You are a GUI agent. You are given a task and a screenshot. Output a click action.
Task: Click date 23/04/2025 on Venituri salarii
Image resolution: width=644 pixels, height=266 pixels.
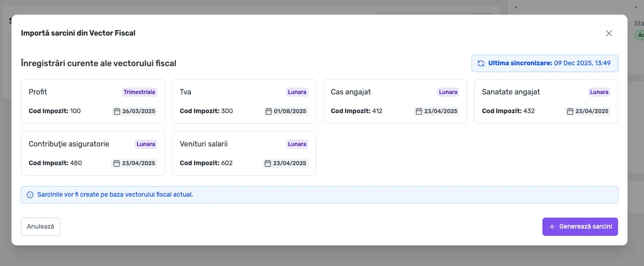[290, 163]
